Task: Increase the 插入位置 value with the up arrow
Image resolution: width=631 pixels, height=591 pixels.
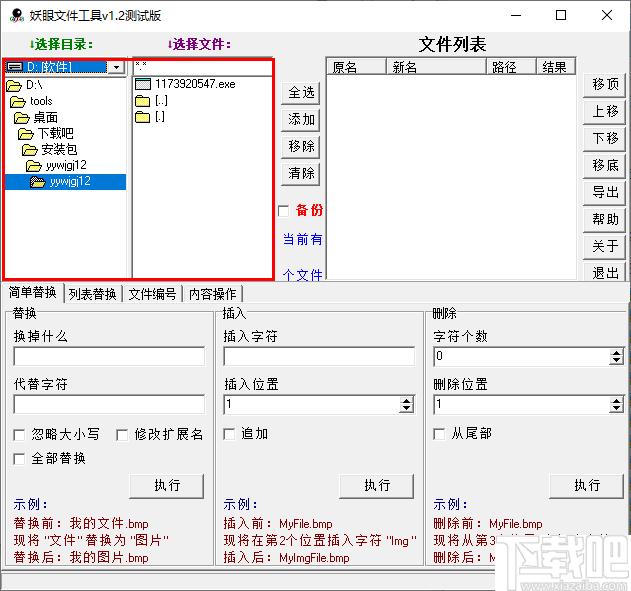Action: (406, 401)
